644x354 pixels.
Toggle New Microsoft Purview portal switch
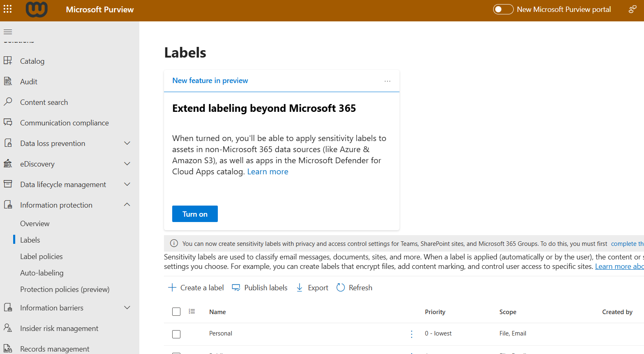click(x=503, y=9)
